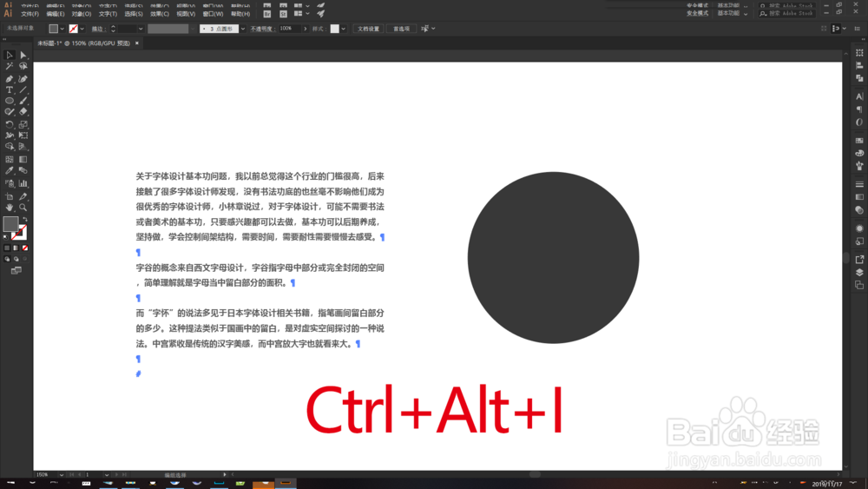The width and height of the screenshot is (868, 489).
Task: Open the 效果(C) menu
Action: click(x=160, y=14)
